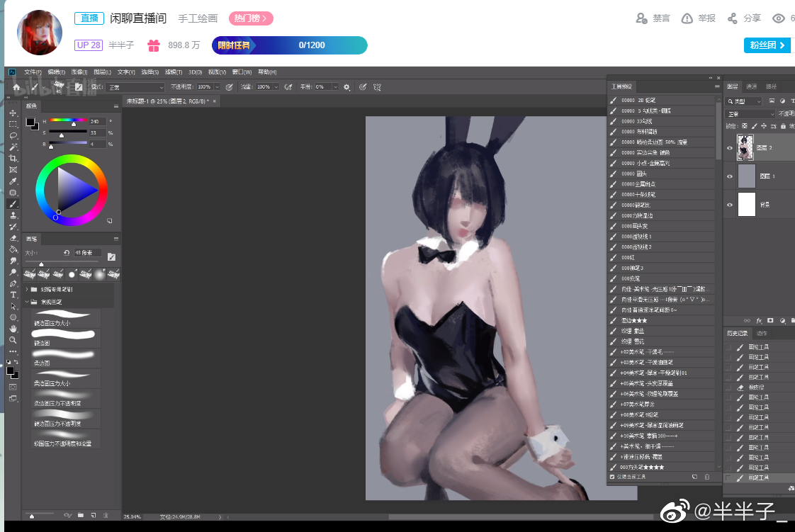Toggle current-tool-only checkbox in presets panel
This screenshot has width=795, height=532.
[612, 477]
